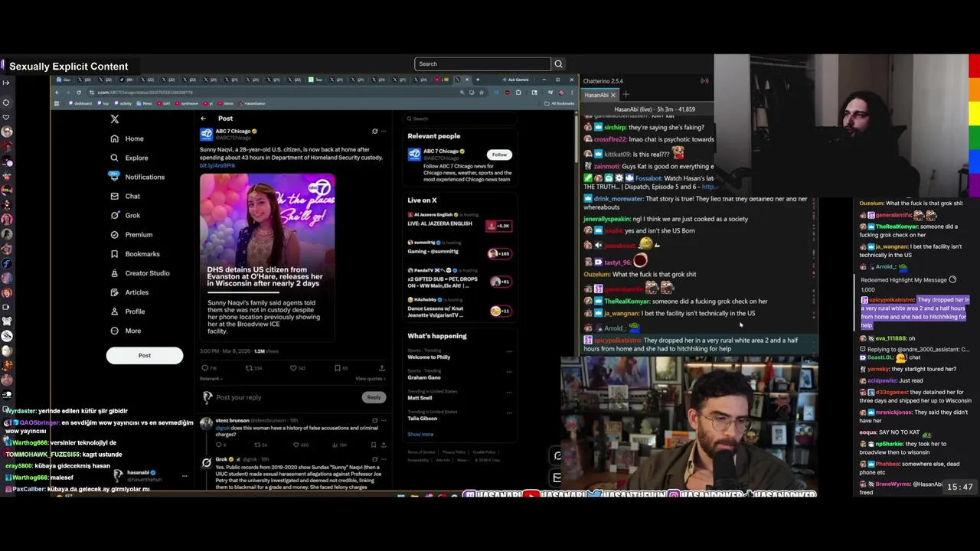
Task: Click the gray Reply button
Action: point(374,397)
